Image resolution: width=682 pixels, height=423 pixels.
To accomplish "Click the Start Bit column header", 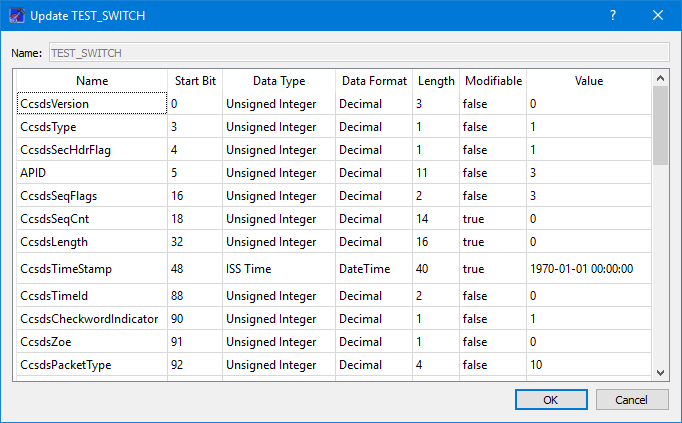I will pyautogui.click(x=194, y=81).
